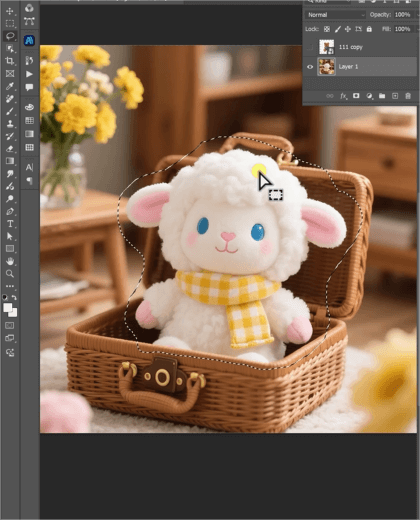
Task: Select the Gradient tool
Action: (10, 161)
